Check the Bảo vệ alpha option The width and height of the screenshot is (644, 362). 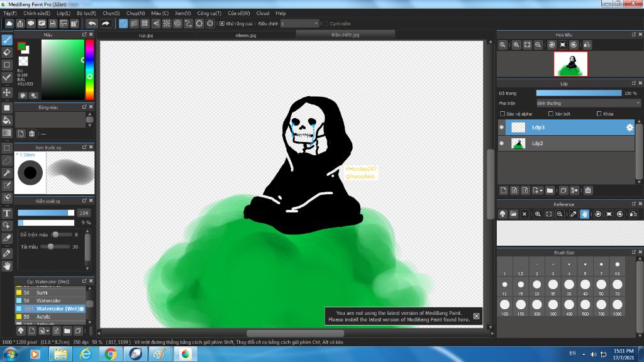pyautogui.click(x=502, y=114)
